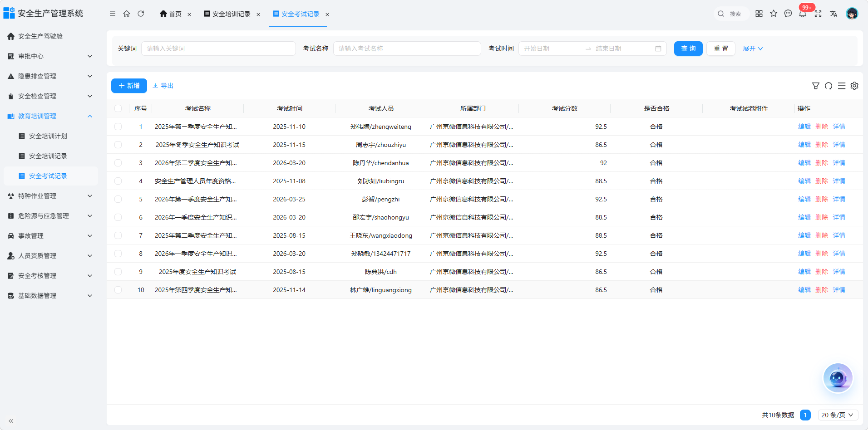The image size is (868, 430).
Task: Collapse the 教育培训管理 sidebar menu
Action: tap(51, 116)
